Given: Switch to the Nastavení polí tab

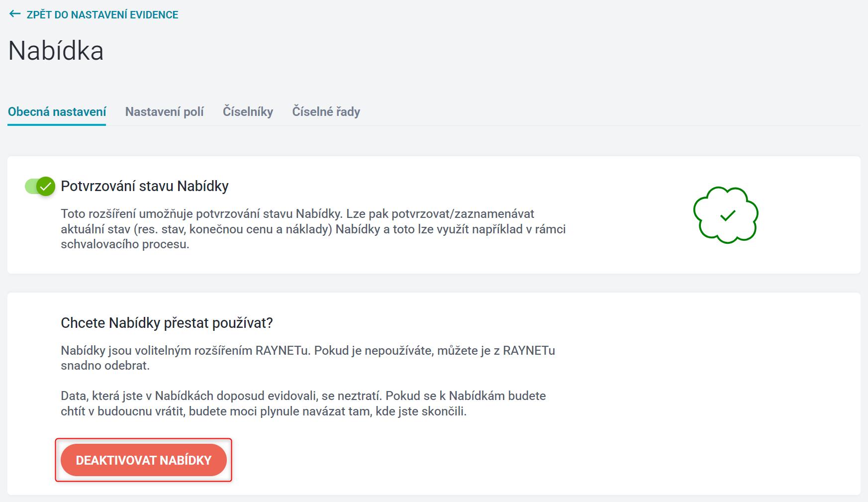Looking at the screenshot, I should [164, 111].
